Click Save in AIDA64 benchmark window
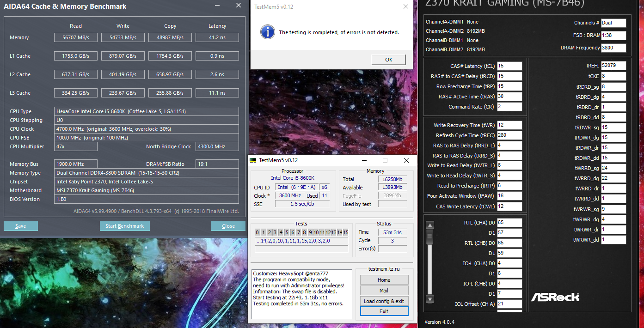644x328 pixels. 21,226
